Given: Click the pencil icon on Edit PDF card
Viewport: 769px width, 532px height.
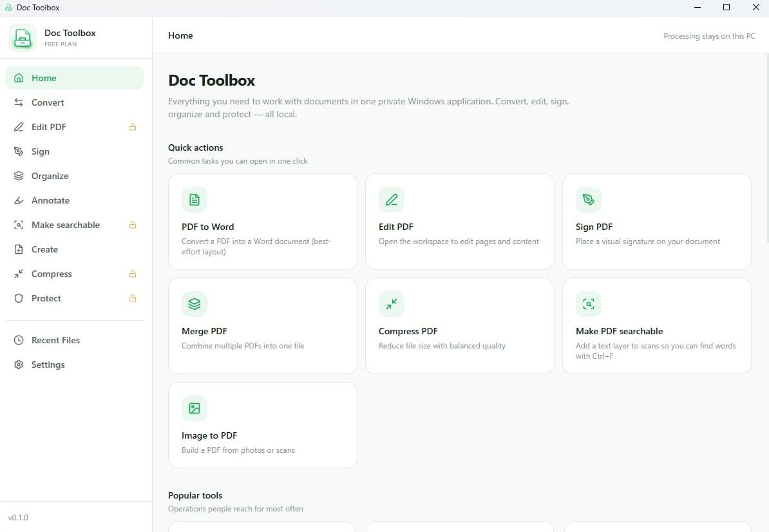Looking at the screenshot, I should pyautogui.click(x=392, y=200).
